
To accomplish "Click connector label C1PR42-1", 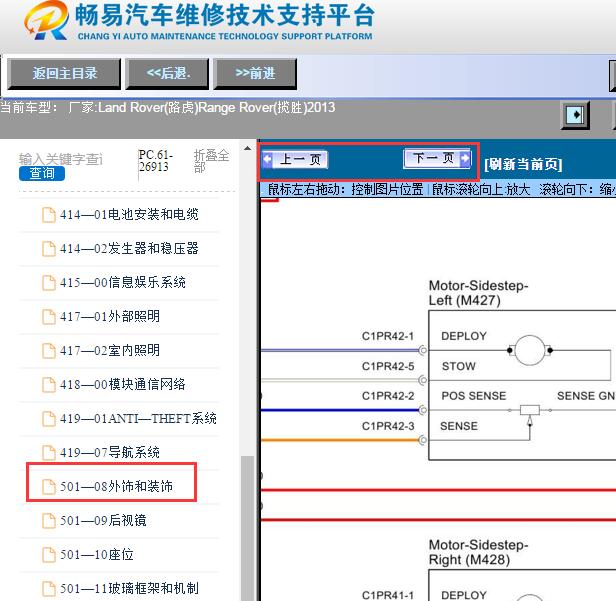I will [x=388, y=336].
